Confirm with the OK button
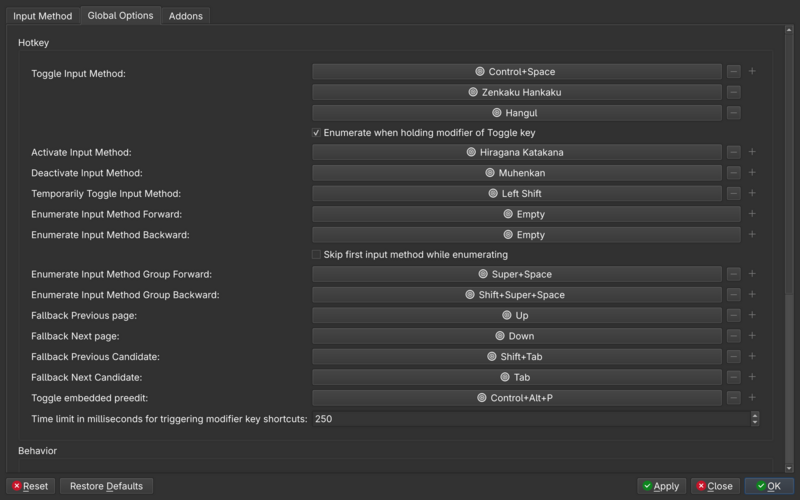Screen dimensions: 800x500 pos(769,486)
